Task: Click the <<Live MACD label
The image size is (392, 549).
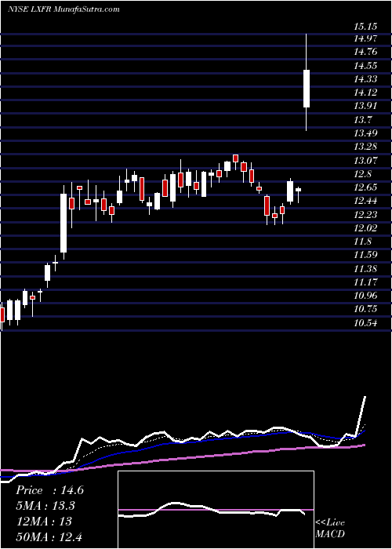Action: pos(330,529)
